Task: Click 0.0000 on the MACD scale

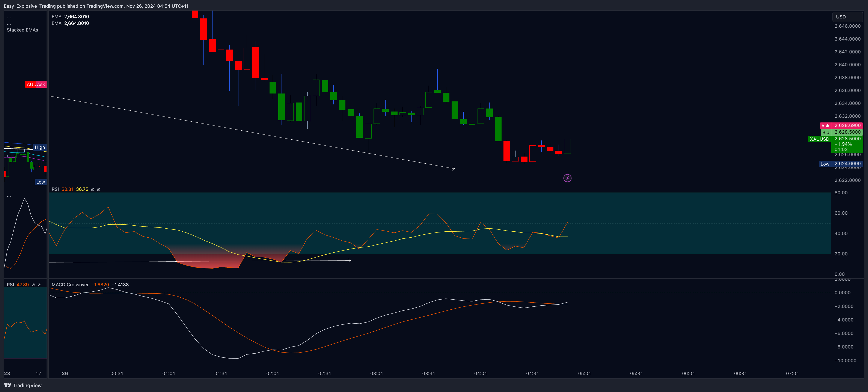Action: (842, 292)
